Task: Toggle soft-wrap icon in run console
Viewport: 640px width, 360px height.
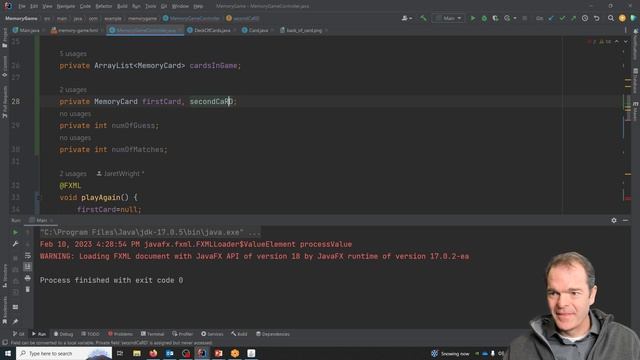Action: [28, 256]
